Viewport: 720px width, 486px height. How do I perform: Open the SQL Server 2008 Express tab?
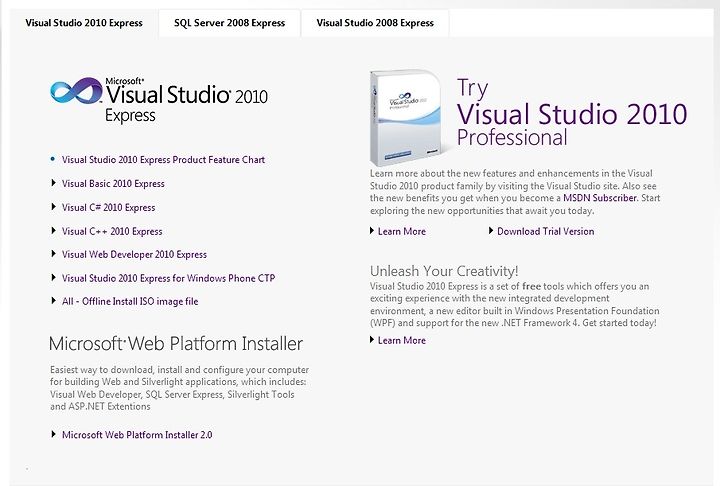click(230, 23)
